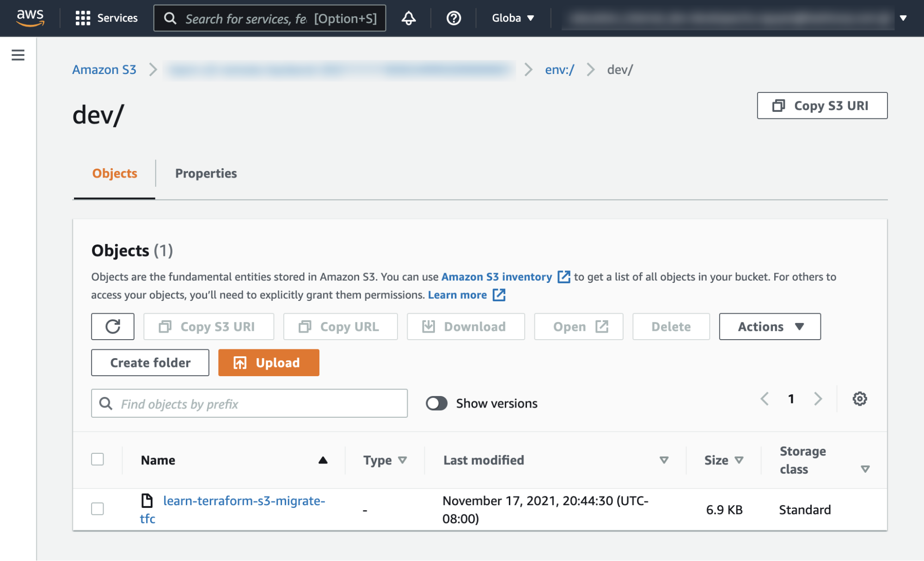
Task: Sort by Last modified column arrow
Action: click(664, 460)
